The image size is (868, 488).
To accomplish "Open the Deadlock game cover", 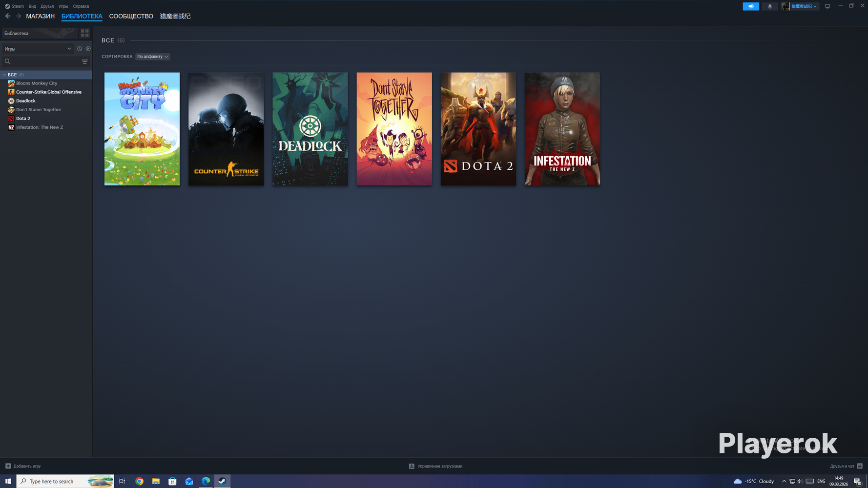I will tap(310, 129).
